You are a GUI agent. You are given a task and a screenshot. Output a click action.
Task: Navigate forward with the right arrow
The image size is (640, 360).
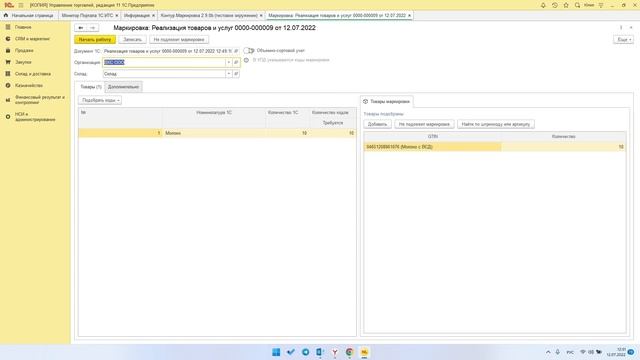[93, 28]
